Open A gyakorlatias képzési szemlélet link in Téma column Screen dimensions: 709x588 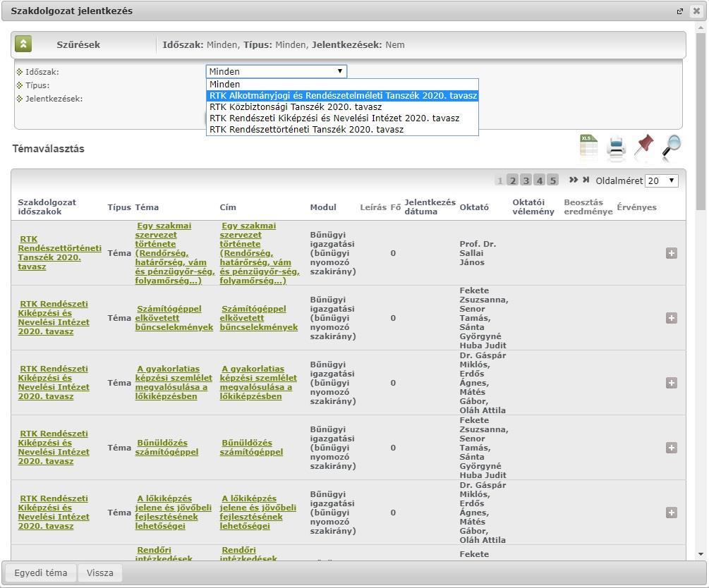pos(174,383)
